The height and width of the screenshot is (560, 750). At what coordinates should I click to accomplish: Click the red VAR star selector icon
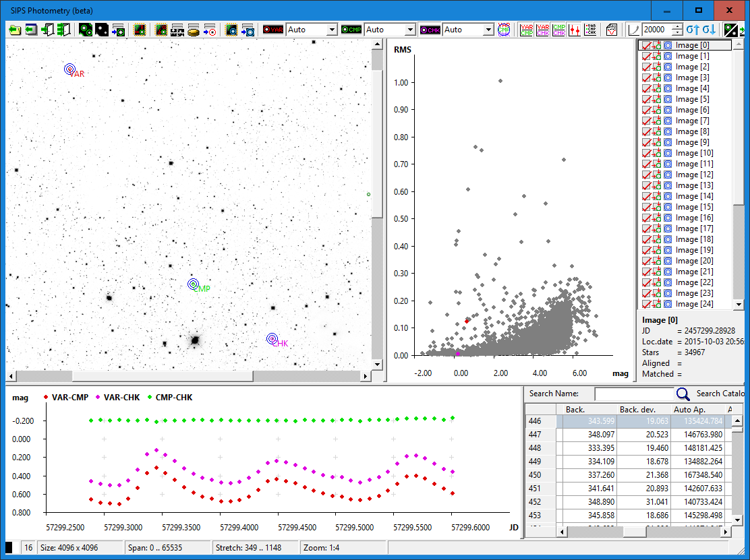273,30
